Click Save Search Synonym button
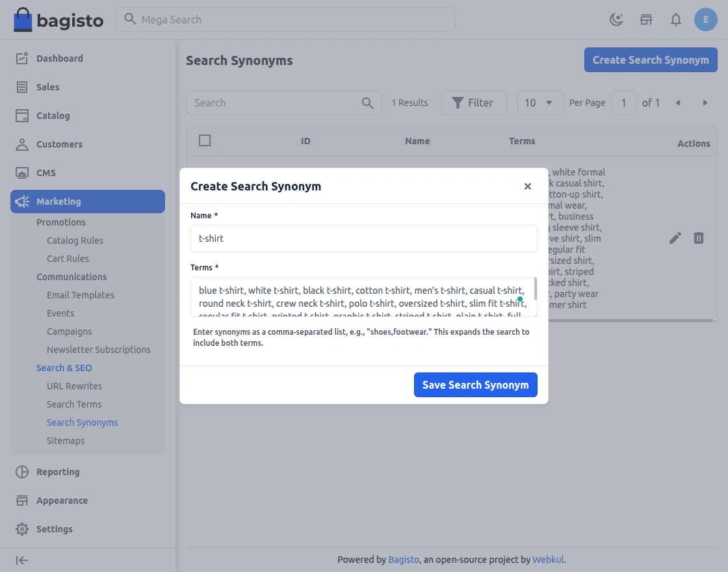The width and height of the screenshot is (728, 572). [x=475, y=385]
